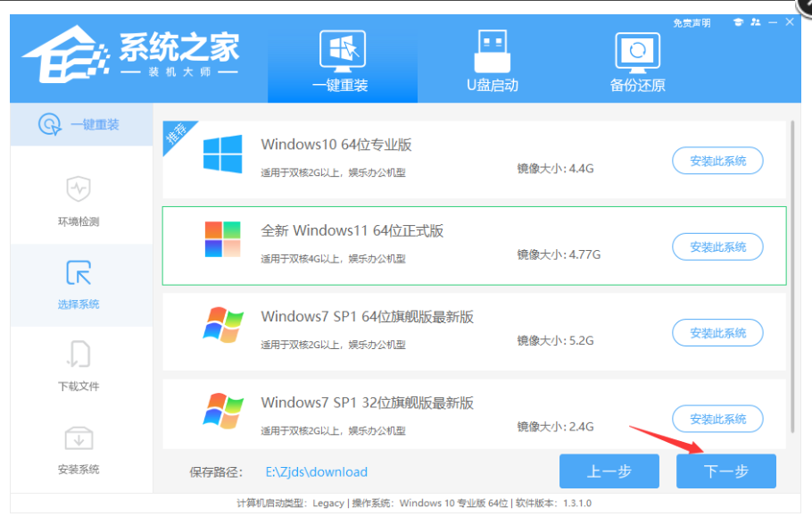The height and width of the screenshot is (525, 812).
Task: Install Windows10 64位专业版 with 安装此系统
Action: point(717,162)
